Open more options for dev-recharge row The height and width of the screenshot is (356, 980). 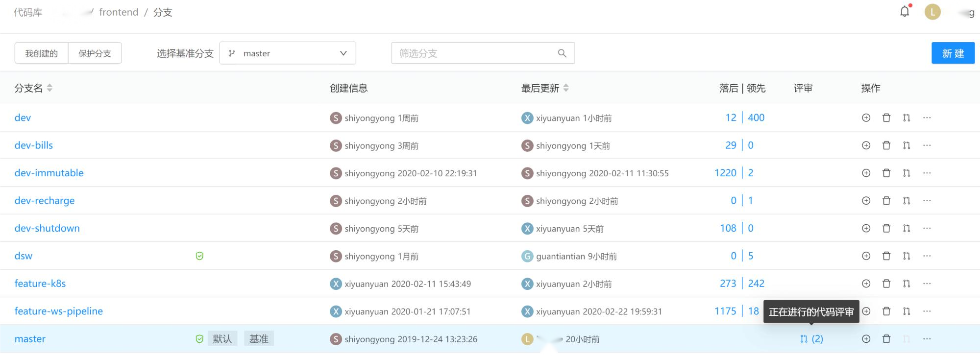tap(927, 201)
